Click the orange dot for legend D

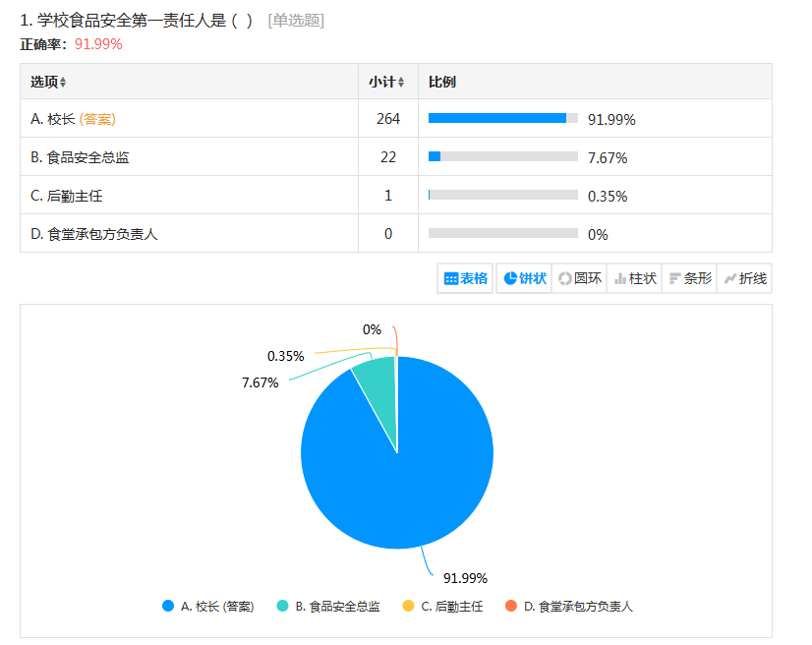tap(511, 607)
